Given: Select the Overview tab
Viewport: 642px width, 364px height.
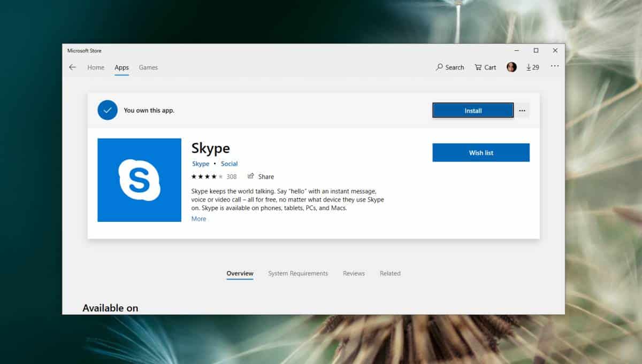Looking at the screenshot, I should coord(240,273).
